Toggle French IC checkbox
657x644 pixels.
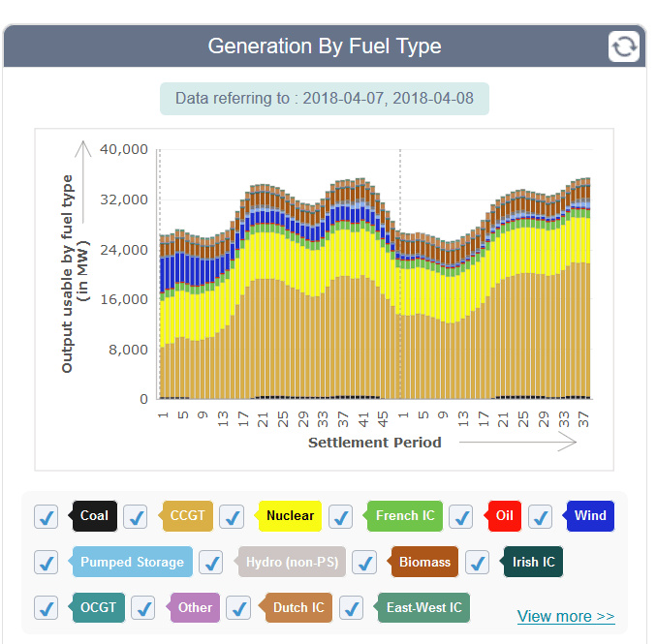pyautogui.click(x=341, y=517)
